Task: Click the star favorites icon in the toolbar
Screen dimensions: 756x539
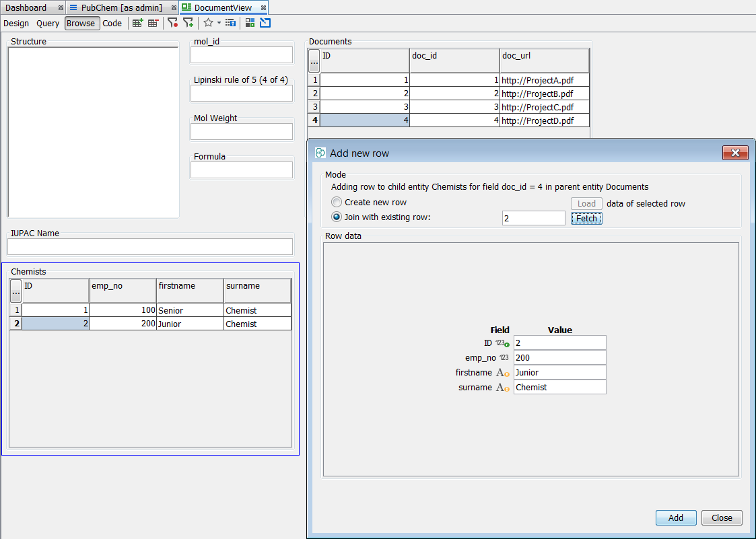Action: [209, 22]
